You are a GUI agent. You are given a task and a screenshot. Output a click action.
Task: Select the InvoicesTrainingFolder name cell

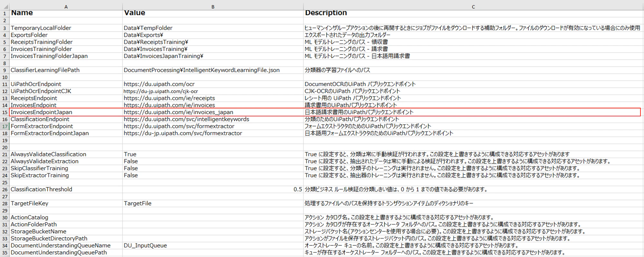pos(66,49)
